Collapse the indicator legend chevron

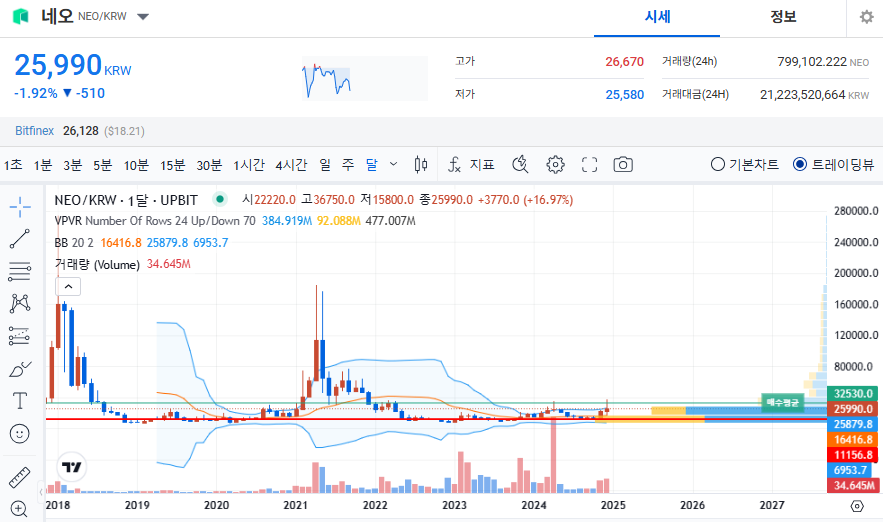(x=68, y=287)
